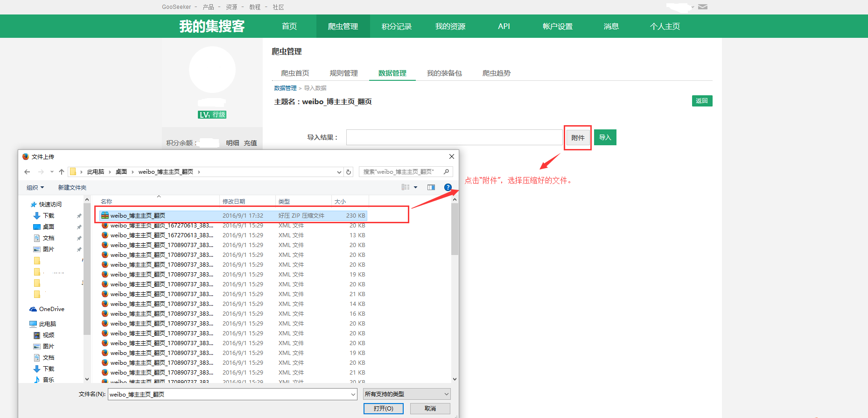Go up one folder level using the up arrow

62,172
